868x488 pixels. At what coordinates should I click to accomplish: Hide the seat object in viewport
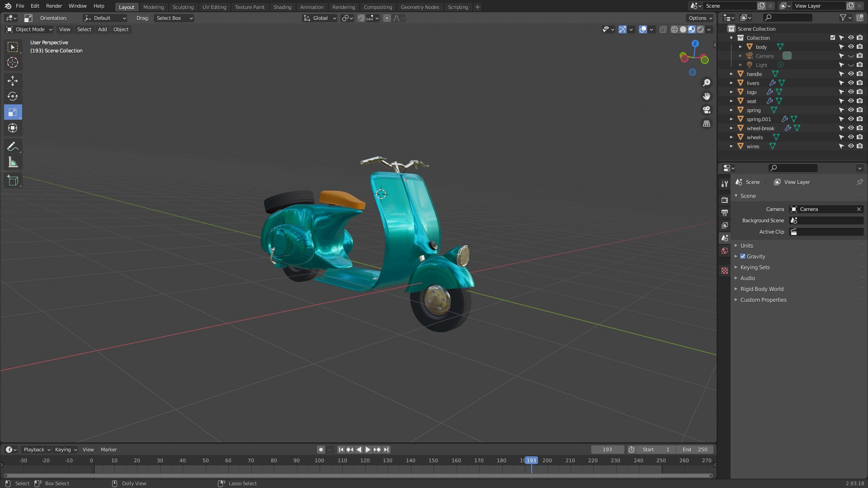click(850, 101)
